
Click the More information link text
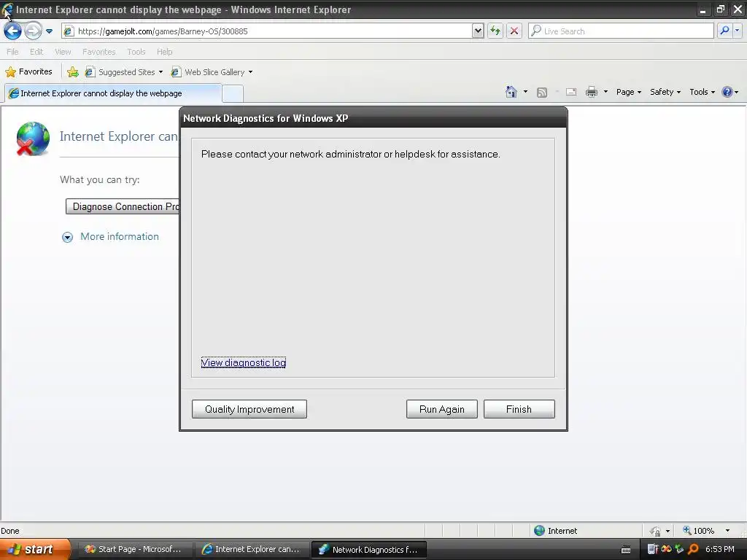tap(120, 237)
